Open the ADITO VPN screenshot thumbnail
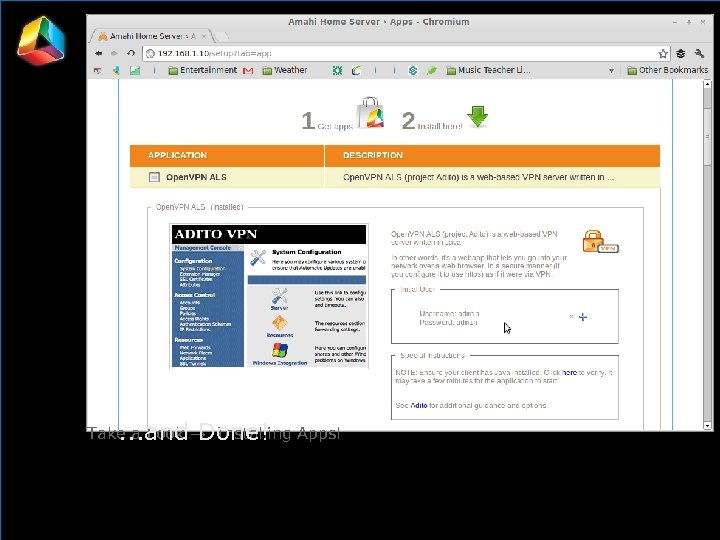Image resolution: width=720 pixels, height=540 pixels. coord(269,296)
